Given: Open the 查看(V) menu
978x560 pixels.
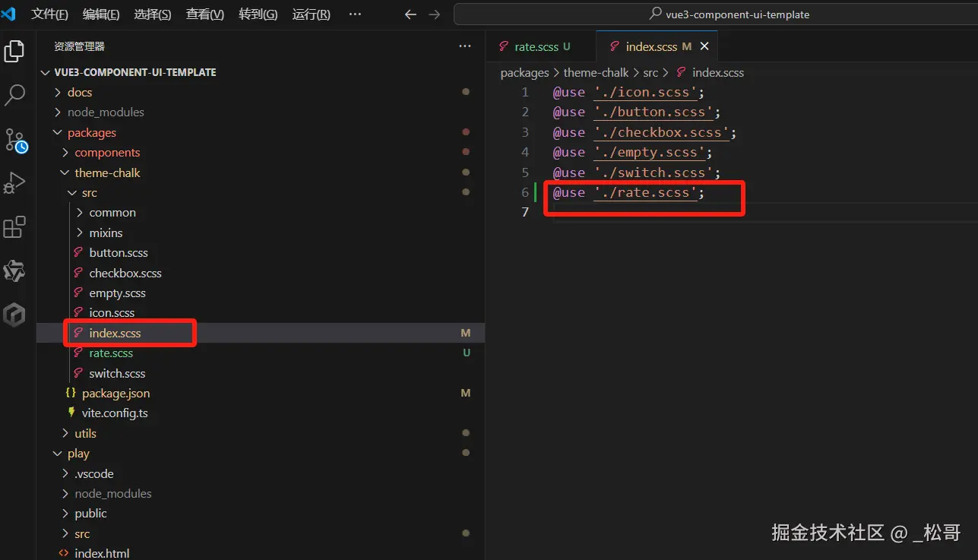Looking at the screenshot, I should pyautogui.click(x=205, y=14).
